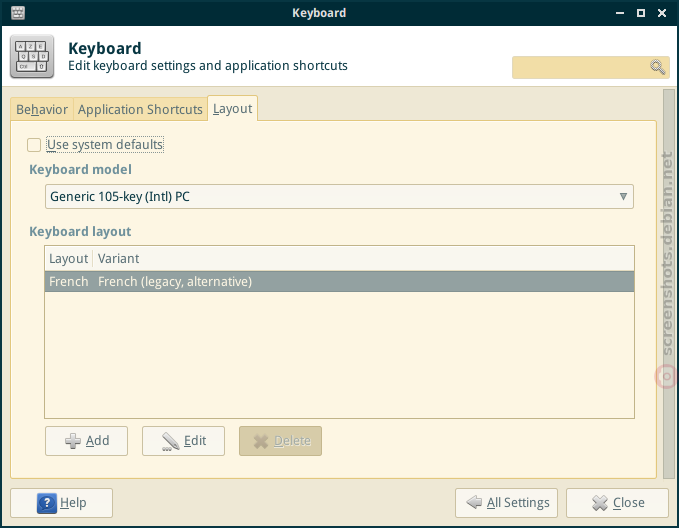Select the French legacy alternative layout row
Screen dimensions: 679x528
pos(340,282)
